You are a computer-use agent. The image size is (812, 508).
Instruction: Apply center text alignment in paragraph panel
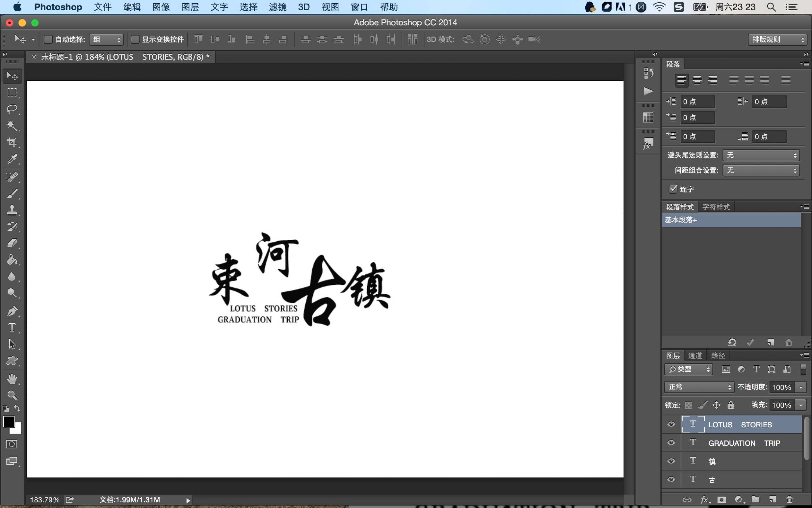click(x=697, y=80)
